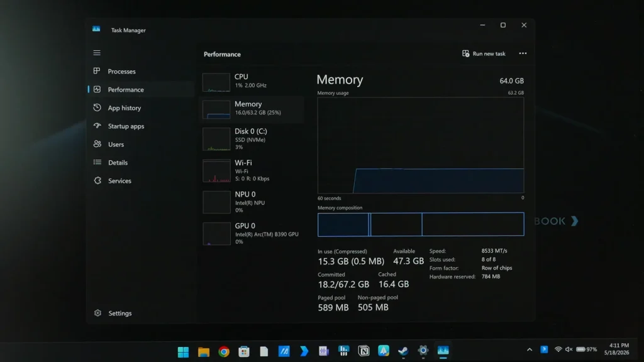Open the Windows Start menu

(183, 352)
